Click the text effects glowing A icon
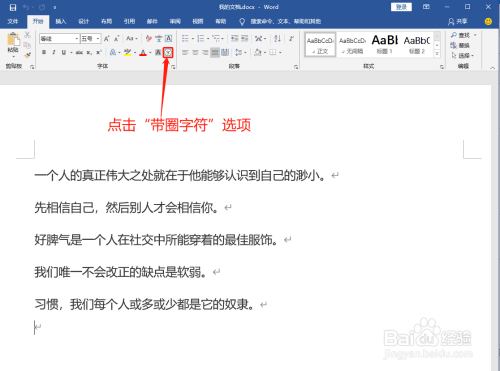 tap(113, 53)
